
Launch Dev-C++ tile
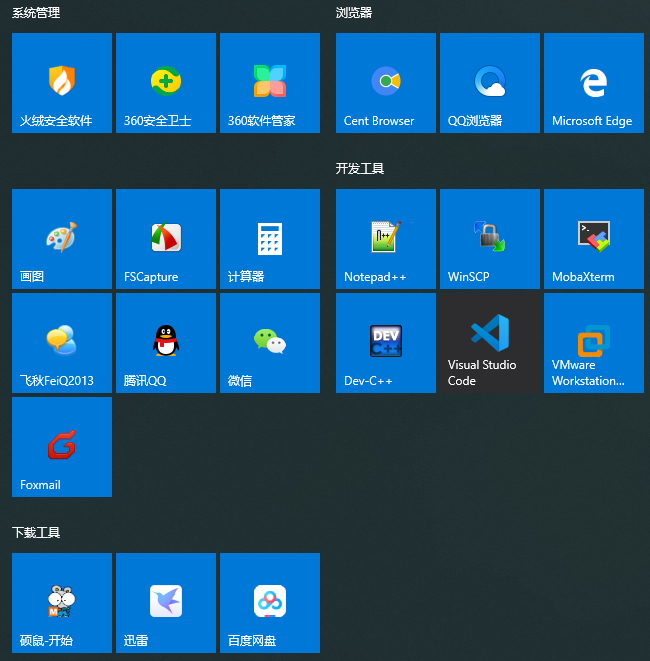click(x=386, y=343)
